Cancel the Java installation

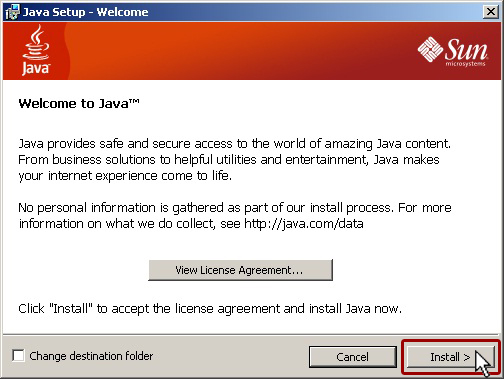(x=353, y=357)
